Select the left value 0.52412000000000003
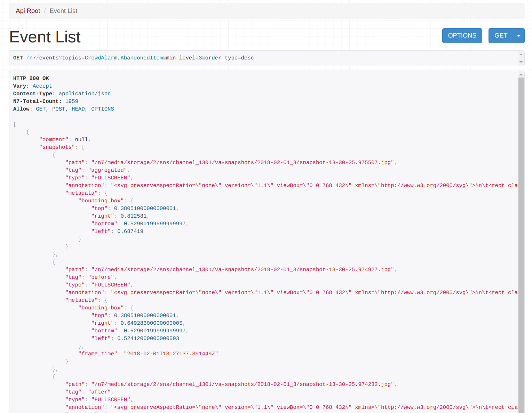The image size is (532, 413). click(148, 338)
